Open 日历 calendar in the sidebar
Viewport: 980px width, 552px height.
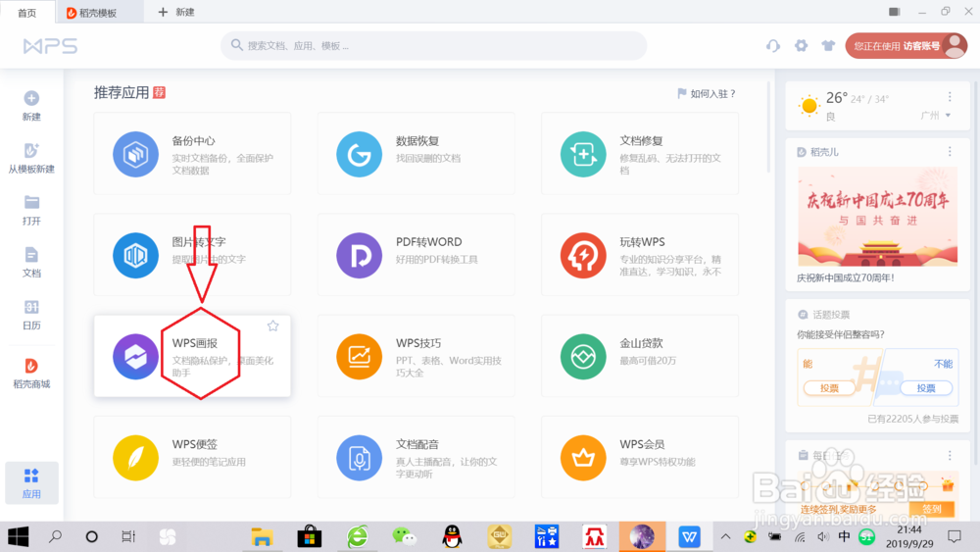(31, 315)
